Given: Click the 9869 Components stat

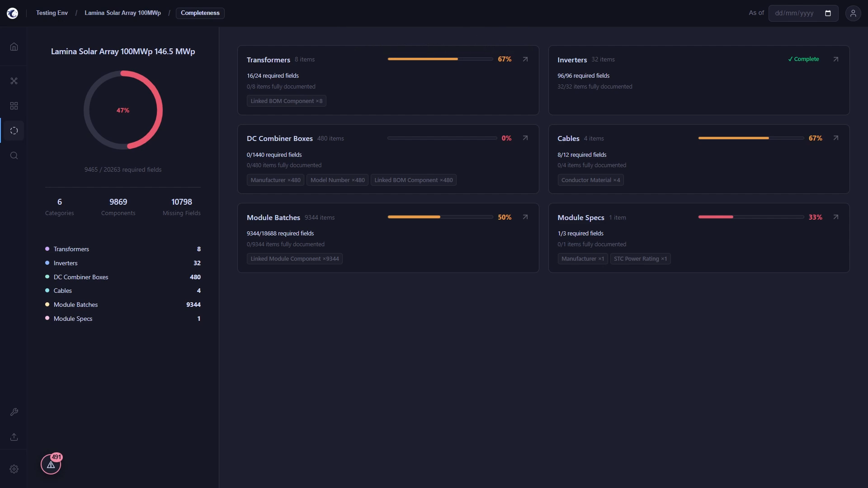Looking at the screenshot, I should click(x=118, y=207).
